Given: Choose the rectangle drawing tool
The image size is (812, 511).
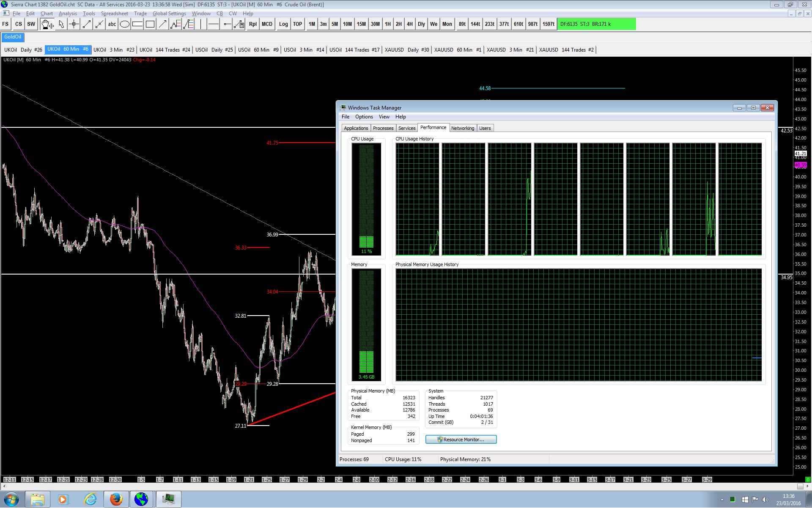Looking at the screenshot, I should pos(150,24).
